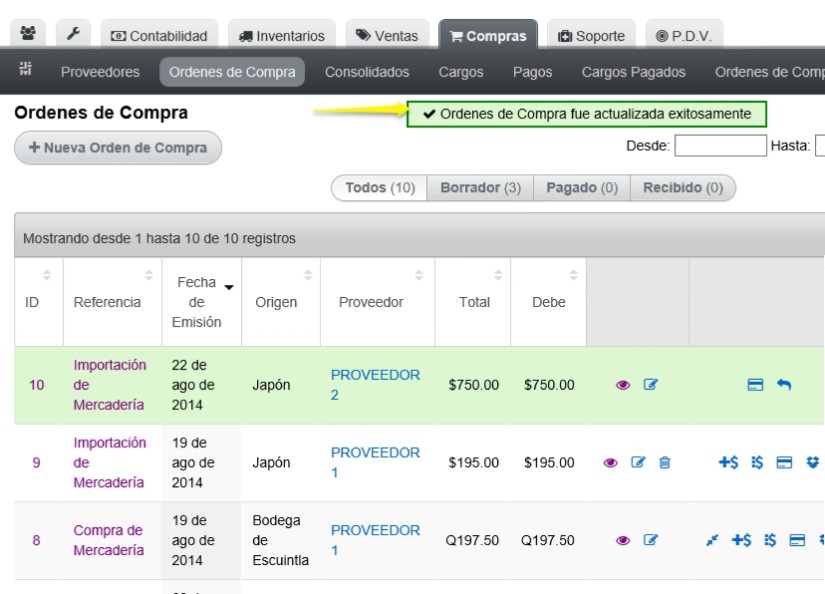825x594 pixels.
Task: Open order ID 9 link
Action: (x=36, y=463)
